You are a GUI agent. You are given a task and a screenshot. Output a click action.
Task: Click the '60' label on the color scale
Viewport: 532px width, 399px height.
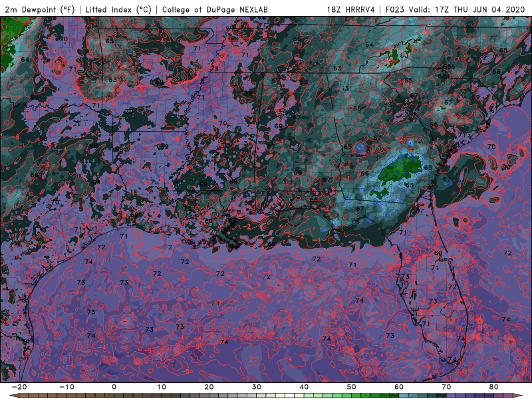tap(399, 387)
